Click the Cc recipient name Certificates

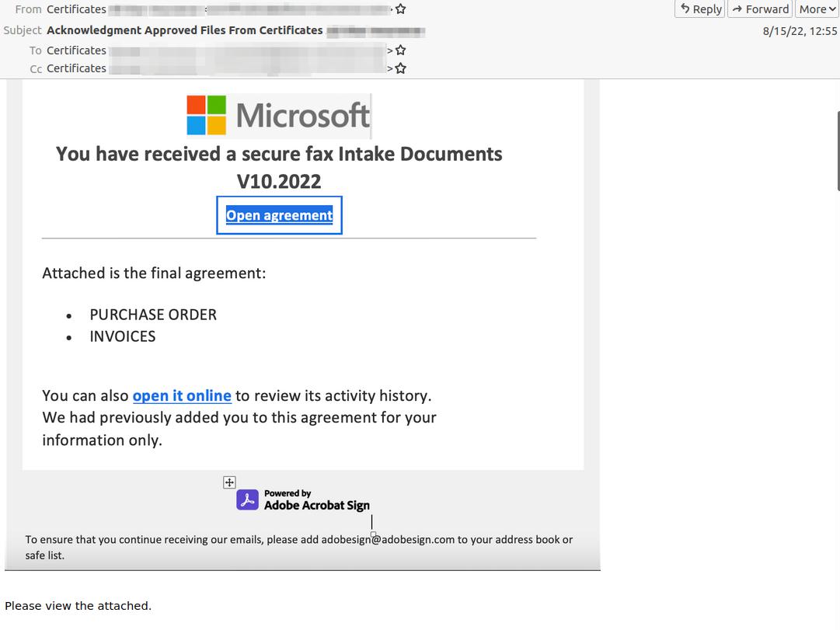point(77,68)
